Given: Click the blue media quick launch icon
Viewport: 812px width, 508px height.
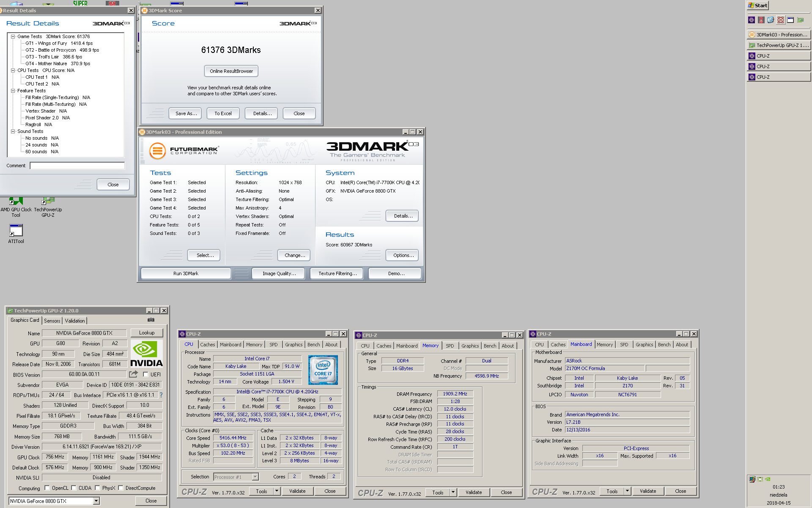Looking at the screenshot, I should tap(771, 20).
